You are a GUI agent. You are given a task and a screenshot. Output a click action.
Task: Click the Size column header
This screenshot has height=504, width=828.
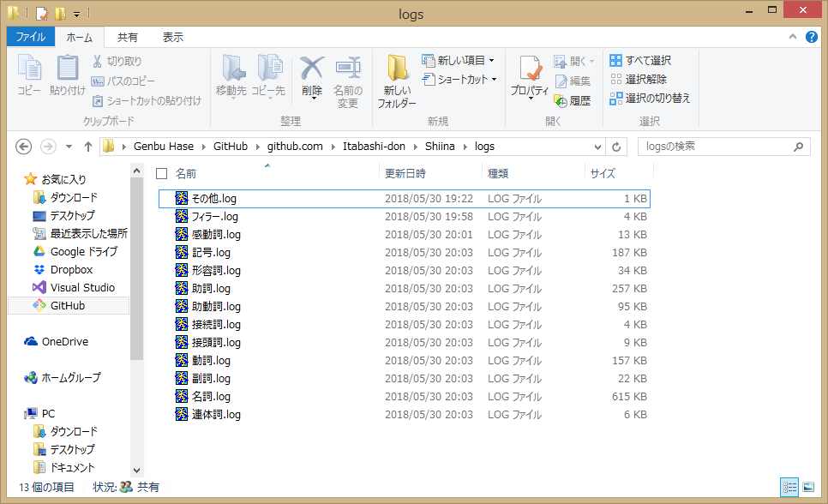click(603, 173)
